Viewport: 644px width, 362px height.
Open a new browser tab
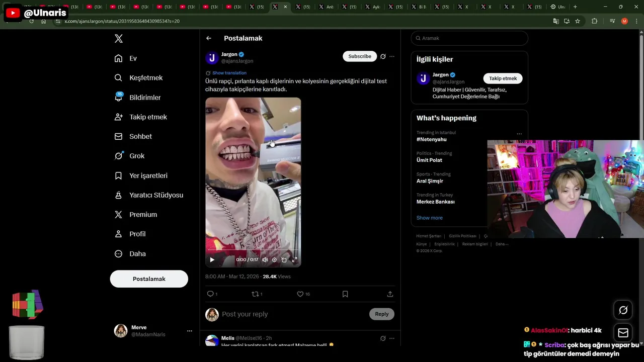point(575,7)
